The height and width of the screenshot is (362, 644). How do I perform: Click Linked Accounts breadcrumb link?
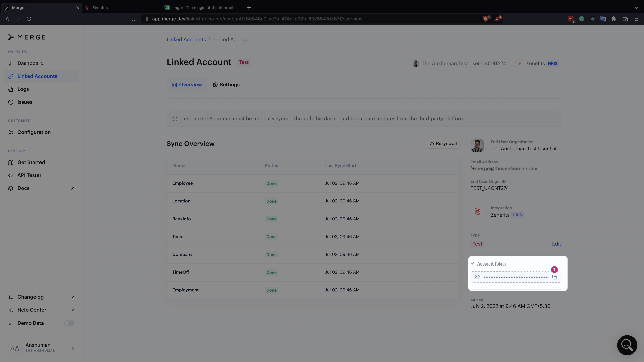(186, 40)
